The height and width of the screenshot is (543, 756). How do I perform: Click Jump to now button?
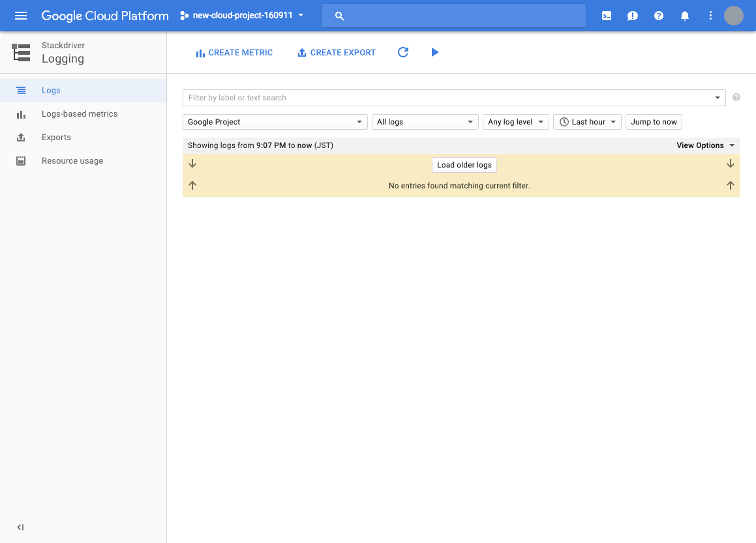click(x=654, y=122)
